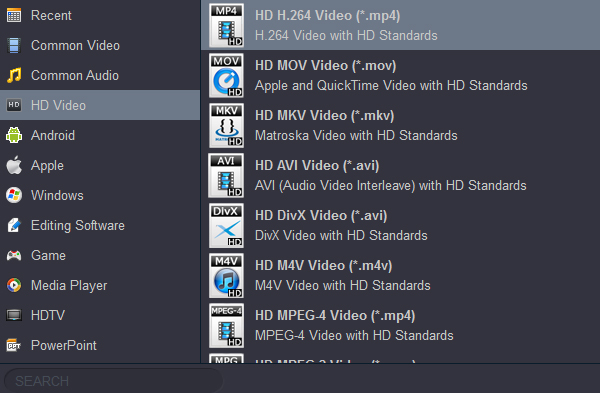Open the Recent category
Viewport: 600px width, 393px height.
point(100,15)
